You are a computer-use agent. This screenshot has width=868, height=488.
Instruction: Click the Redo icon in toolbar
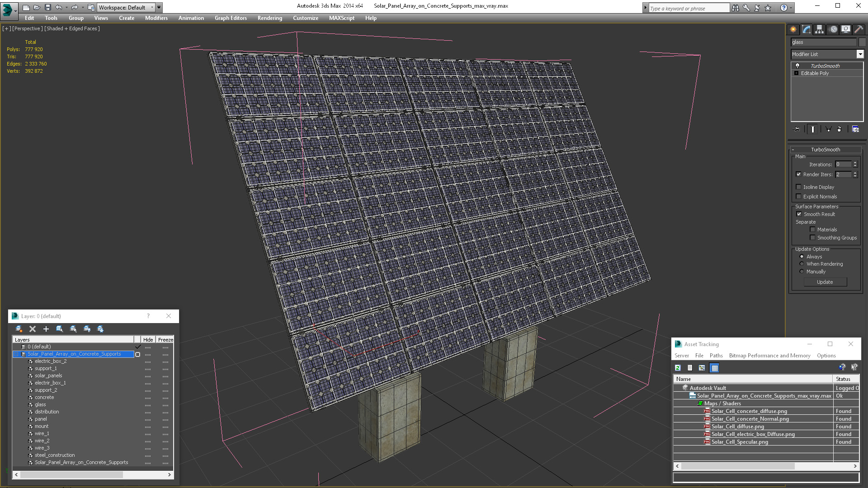(74, 7)
